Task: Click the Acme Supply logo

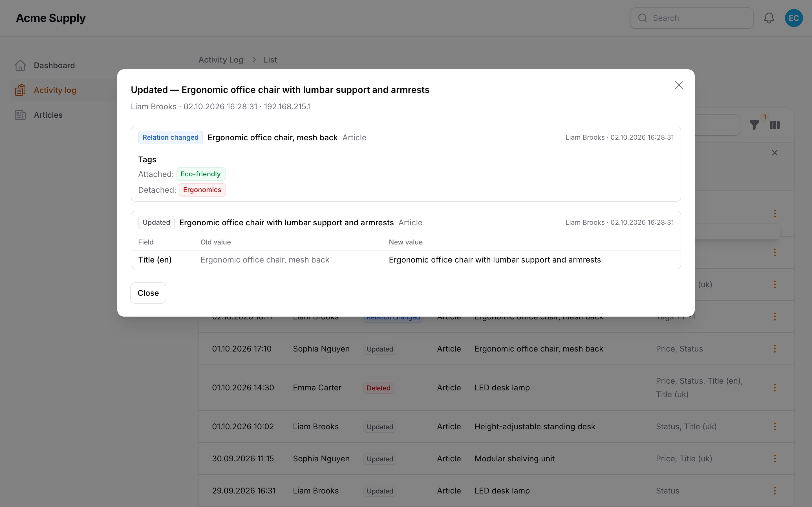Action: [x=51, y=18]
